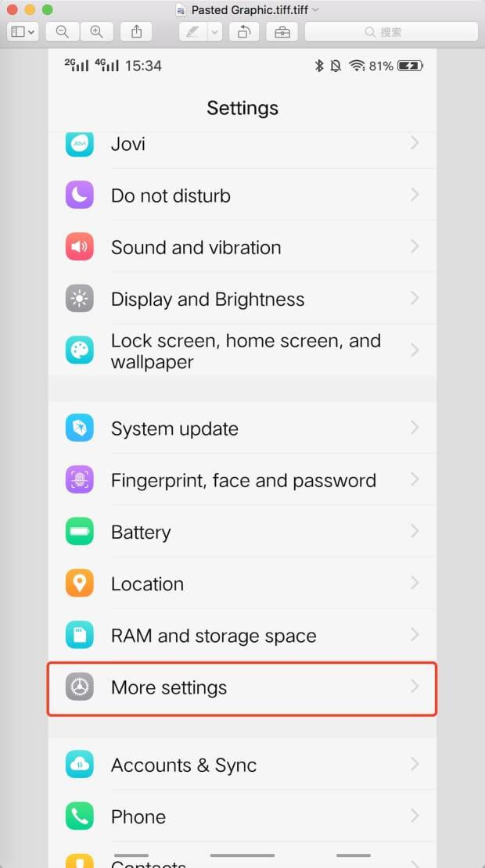The width and height of the screenshot is (485, 868).
Task: Click the zoom in magnifier button
Action: pyautogui.click(x=96, y=31)
